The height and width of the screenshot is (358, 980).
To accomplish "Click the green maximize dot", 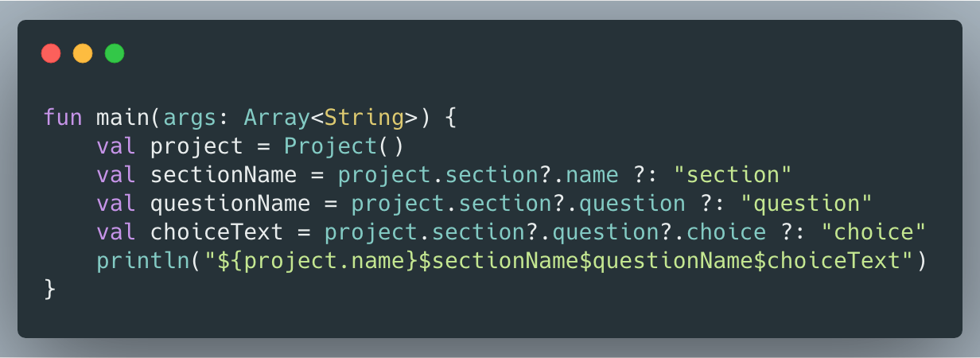I will (115, 53).
